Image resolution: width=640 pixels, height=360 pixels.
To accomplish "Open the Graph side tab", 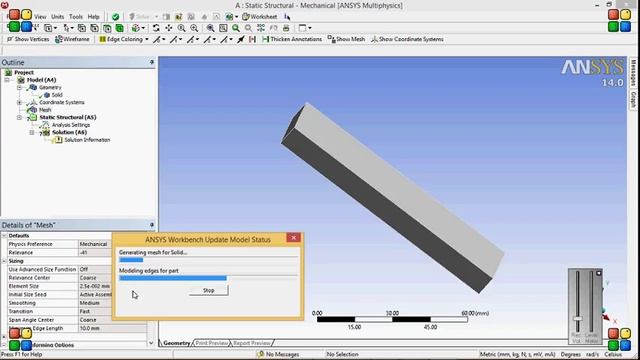I will coord(633,100).
